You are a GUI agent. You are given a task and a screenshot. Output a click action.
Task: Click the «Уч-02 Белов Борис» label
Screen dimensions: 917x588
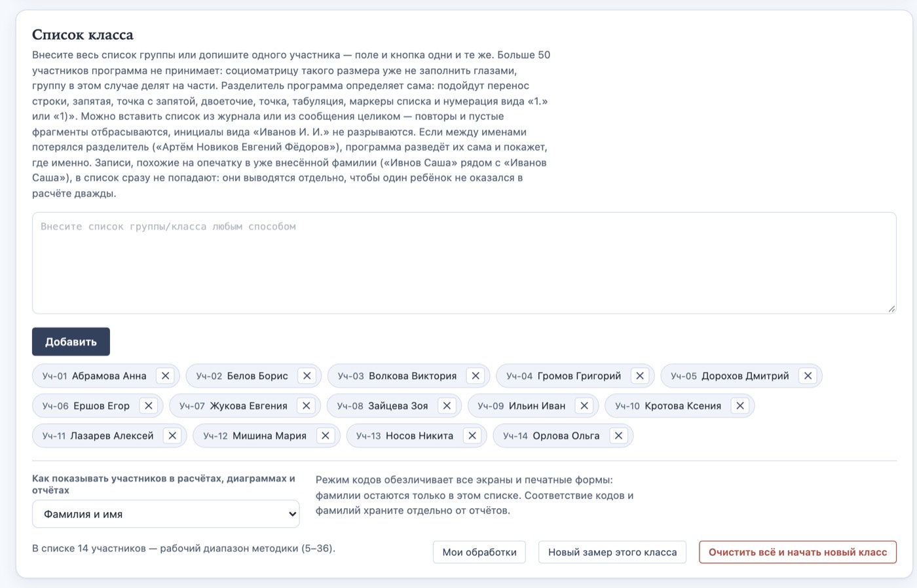click(242, 376)
